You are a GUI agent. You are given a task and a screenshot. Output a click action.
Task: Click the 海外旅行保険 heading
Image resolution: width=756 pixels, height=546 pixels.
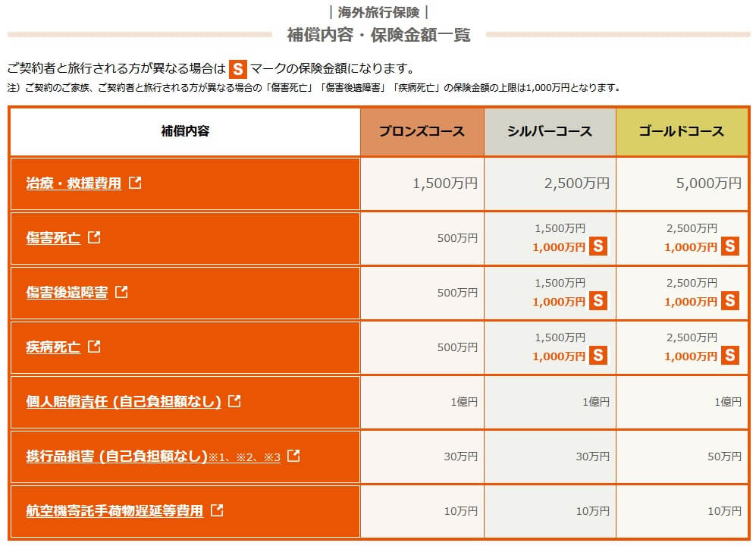378,12
